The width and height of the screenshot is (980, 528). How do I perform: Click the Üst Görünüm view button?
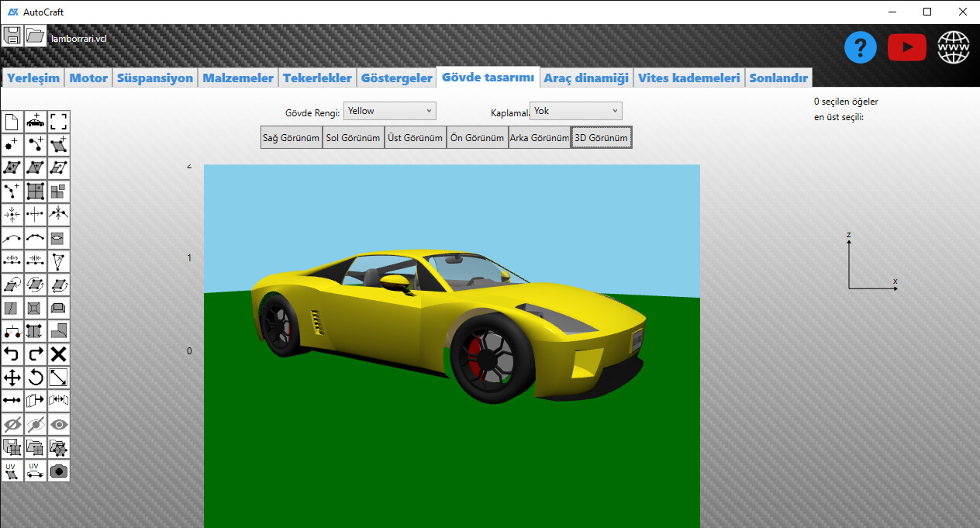(x=415, y=138)
